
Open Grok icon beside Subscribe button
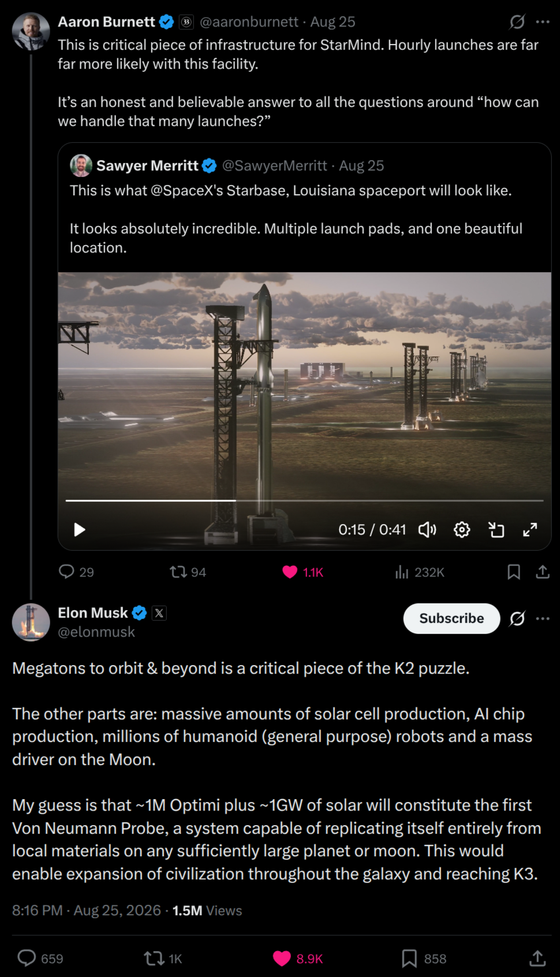pyautogui.click(x=517, y=619)
